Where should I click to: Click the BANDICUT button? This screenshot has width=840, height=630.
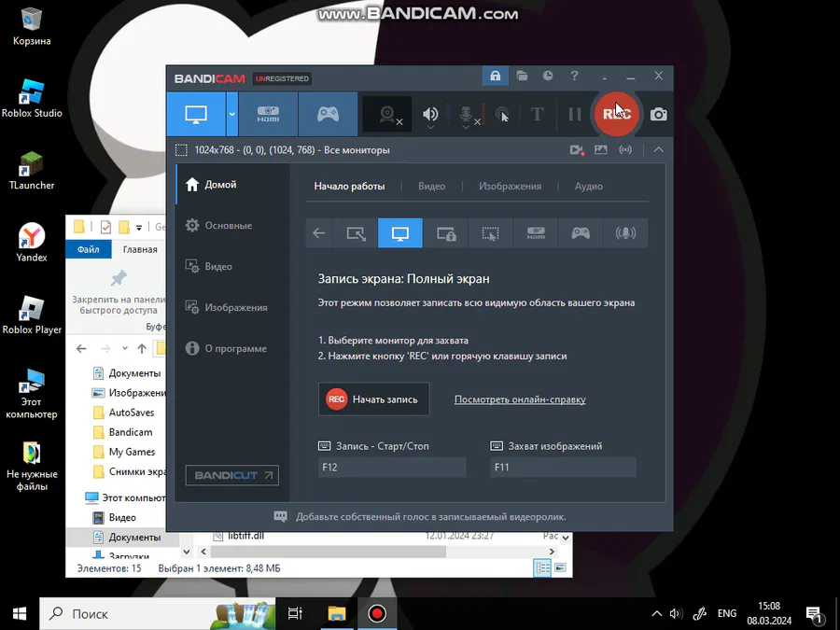point(232,475)
